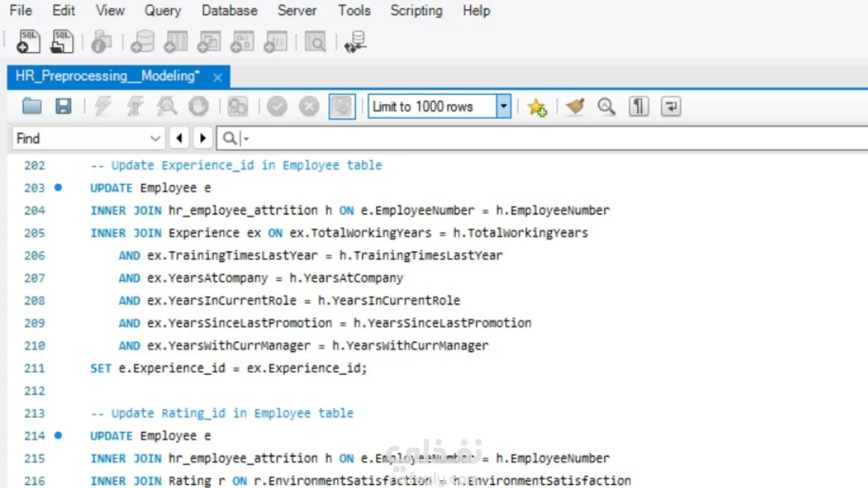This screenshot has width=868, height=488.
Task: Click the find previous arrow button
Action: (x=179, y=138)
